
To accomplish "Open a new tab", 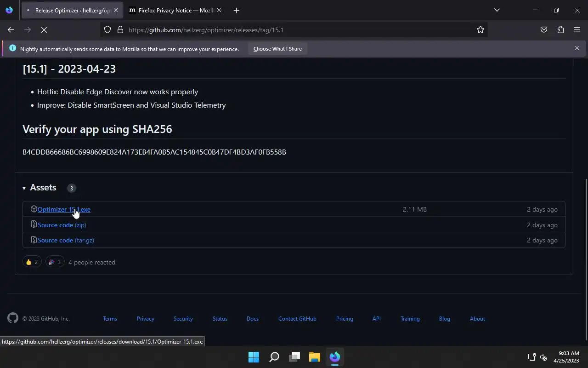I will [x=236, y=10].
